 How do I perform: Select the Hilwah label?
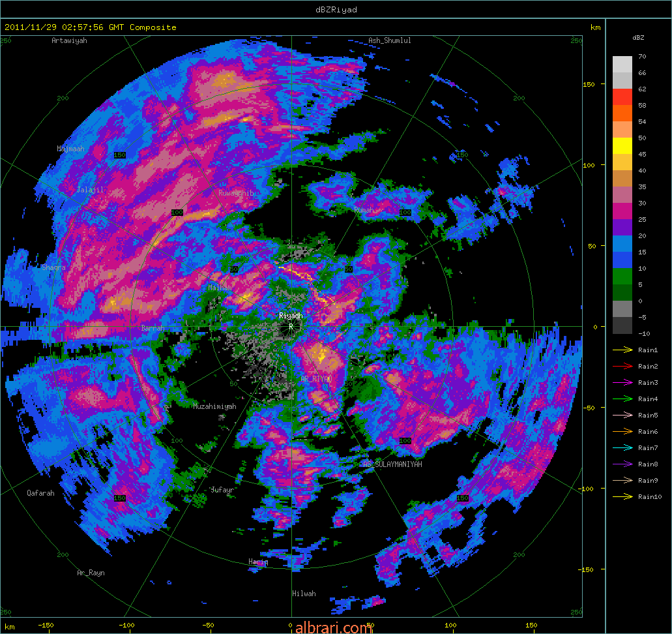pos(304,594)
